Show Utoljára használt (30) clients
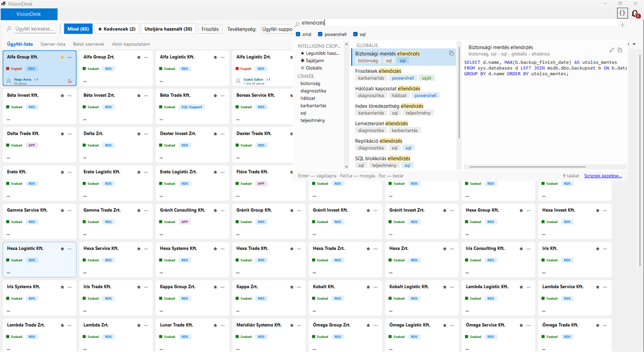 pyautogui.click(x=169, y=29)
